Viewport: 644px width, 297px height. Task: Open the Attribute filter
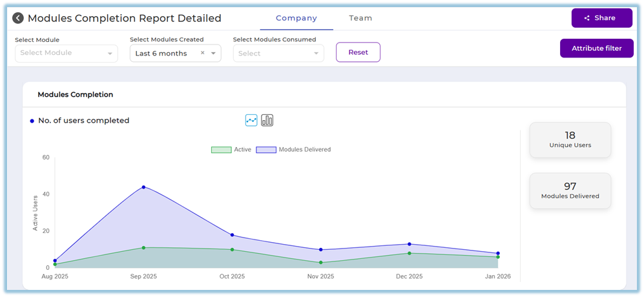click(596, 48)
